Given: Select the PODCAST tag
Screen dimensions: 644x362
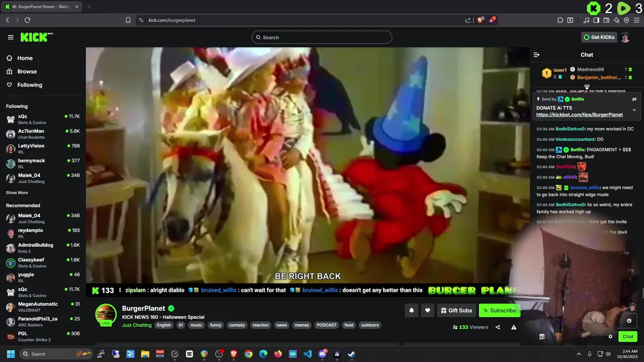Looking at the screenshot, I should 327,325.
